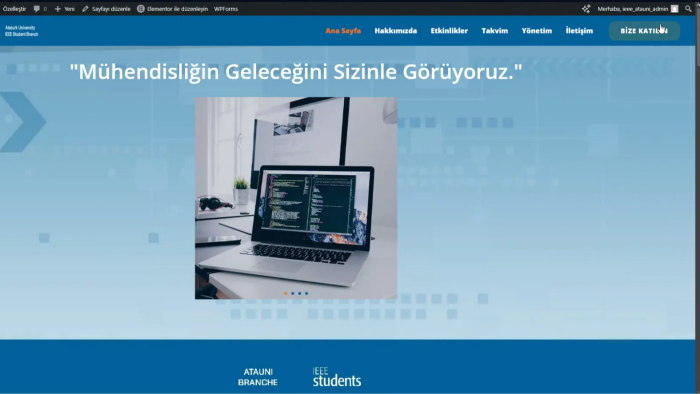The image size is (700, 394).
Task: Open the sparkle AI icon in admin bar
Action: 586,9
